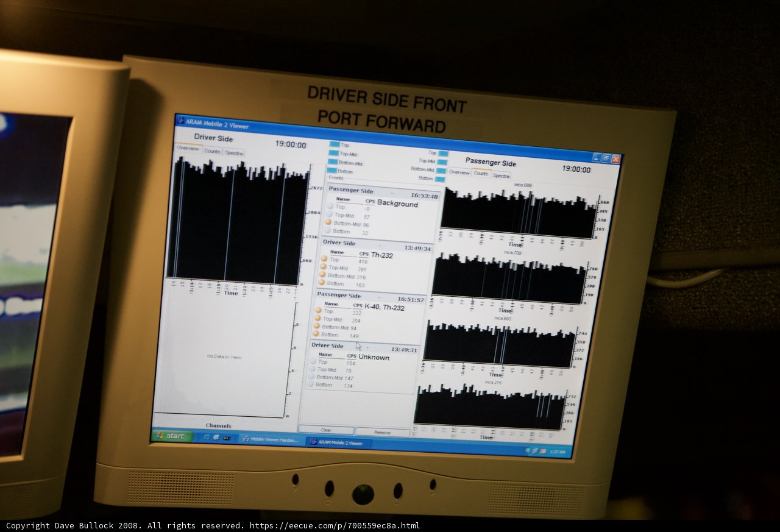Click the CPS value '391'
The width and height of the screenshot is (780, 532).
point(362,270)
